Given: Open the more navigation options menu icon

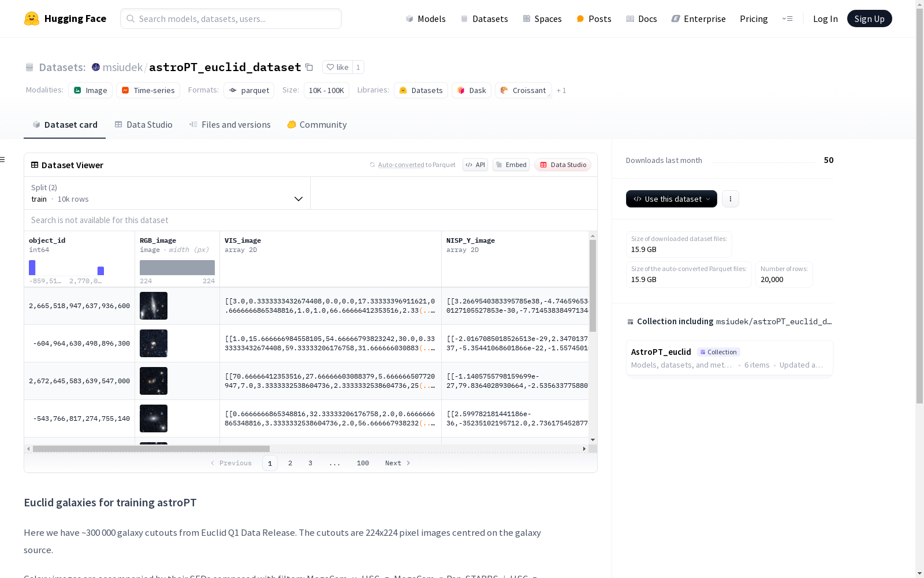Looking at the screenshot, I should [787, 18].
